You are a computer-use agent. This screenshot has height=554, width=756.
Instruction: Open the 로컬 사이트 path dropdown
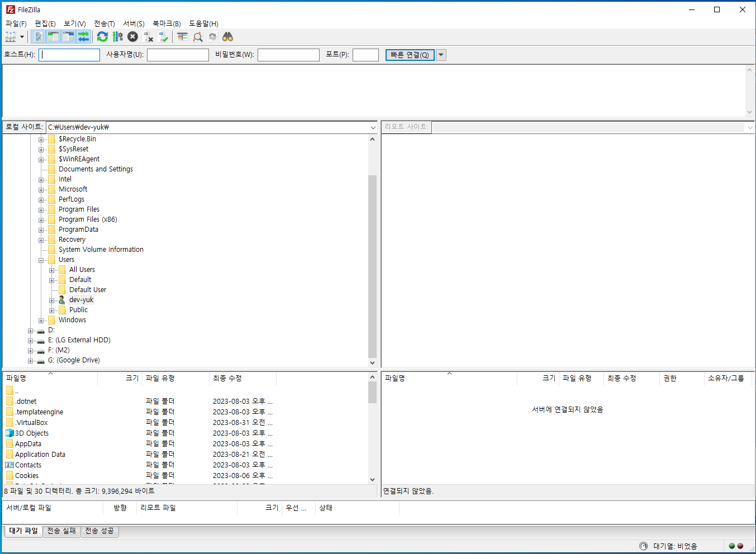(373, 127)
